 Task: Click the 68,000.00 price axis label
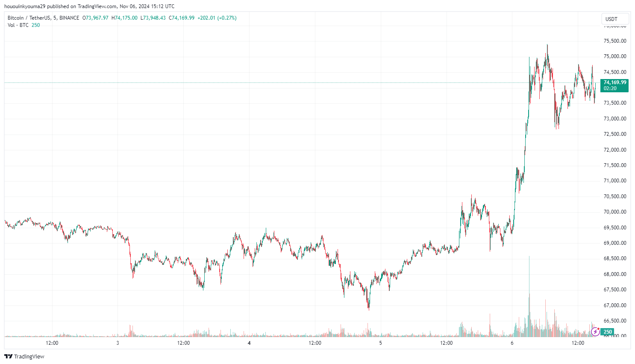point(615,274)
